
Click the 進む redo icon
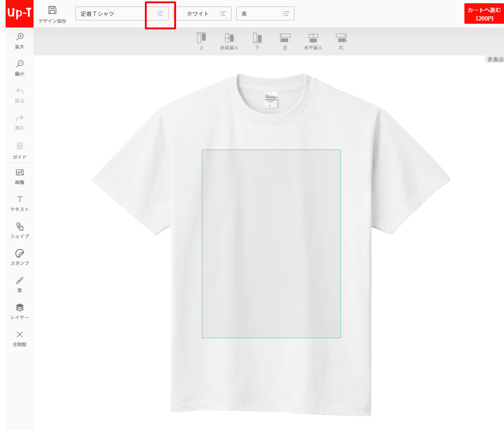coord(19,122)
